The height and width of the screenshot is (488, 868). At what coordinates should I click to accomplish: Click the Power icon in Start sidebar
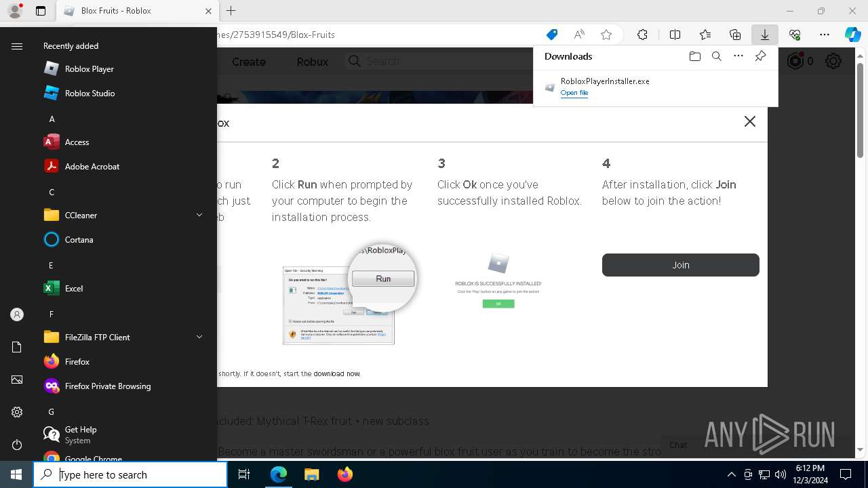pyautogui.click(x=17, y=445)
